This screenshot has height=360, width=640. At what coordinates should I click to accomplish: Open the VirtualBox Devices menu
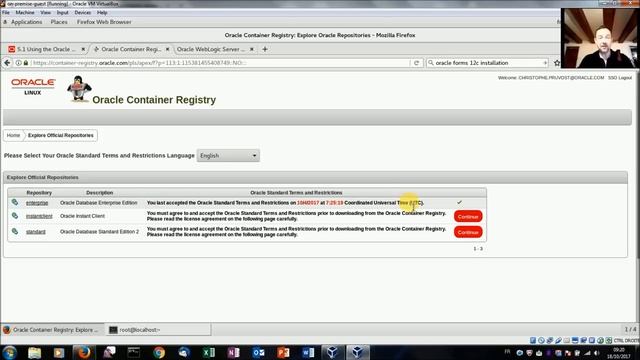[82, 13]
